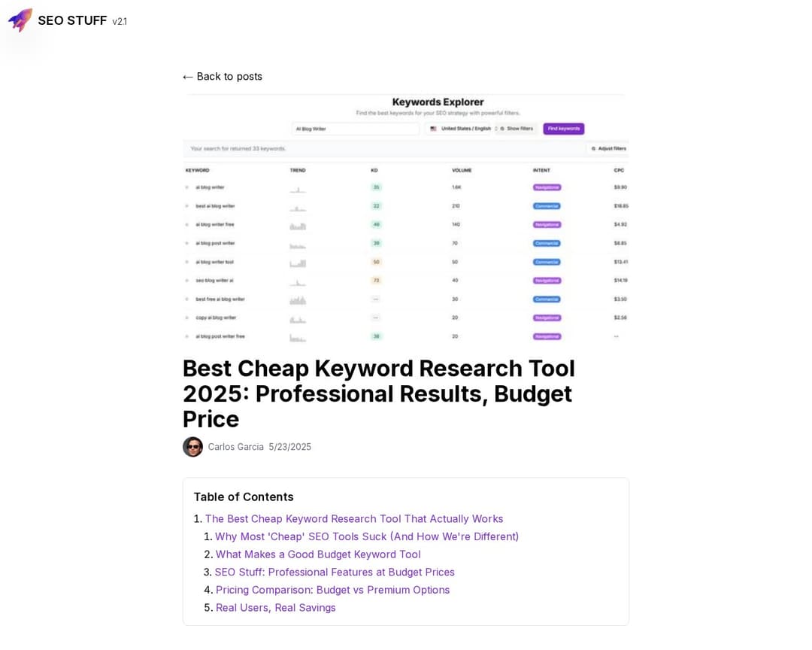Sort results by the VOLUME column header
The image size is (812, 650).
coord(462,170)
